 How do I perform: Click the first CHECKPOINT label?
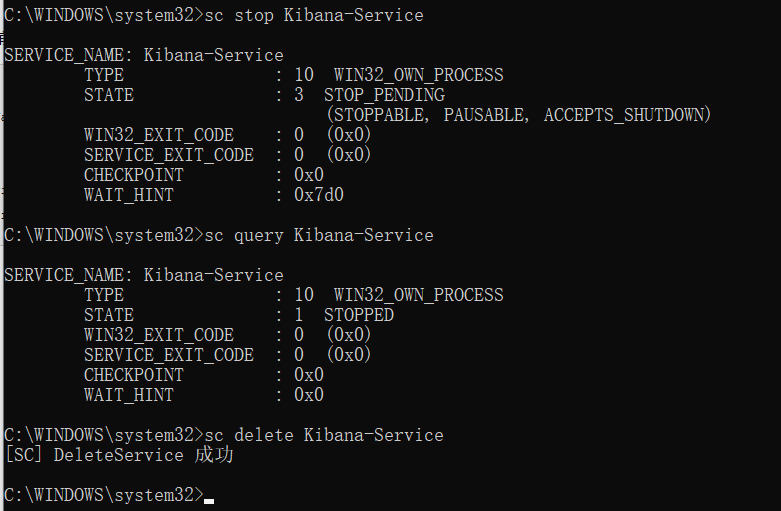coord(134,175)
